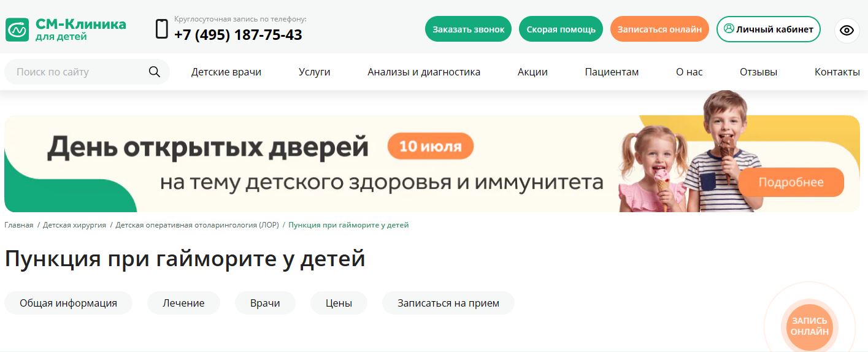Open the Услуги menu
The image size is (868, 352).
315,72
